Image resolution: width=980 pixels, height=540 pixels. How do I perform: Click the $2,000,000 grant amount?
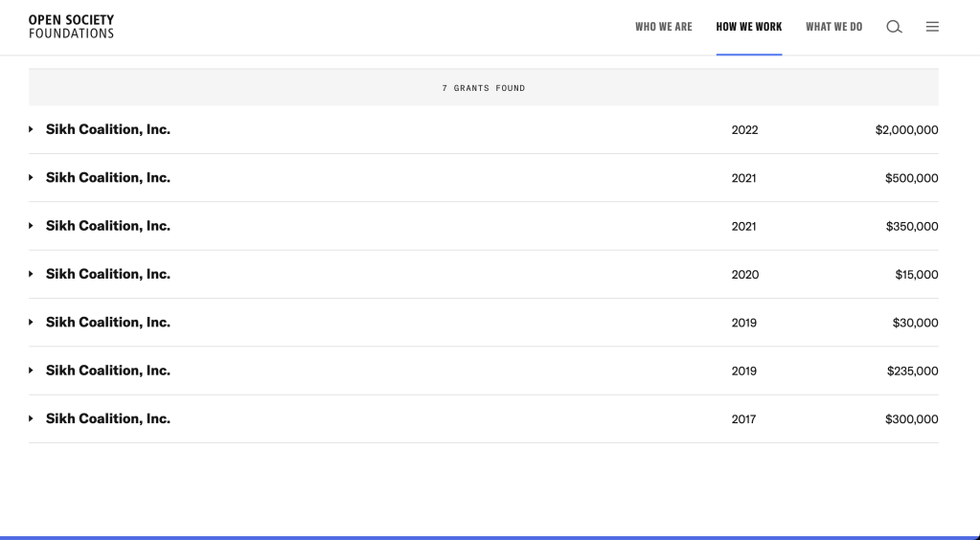click(x=906, y=130)
